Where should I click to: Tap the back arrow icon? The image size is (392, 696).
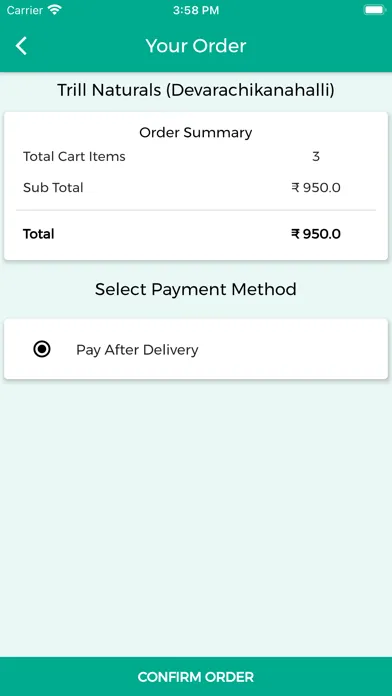pyautogui.click(x=21, y=46)
